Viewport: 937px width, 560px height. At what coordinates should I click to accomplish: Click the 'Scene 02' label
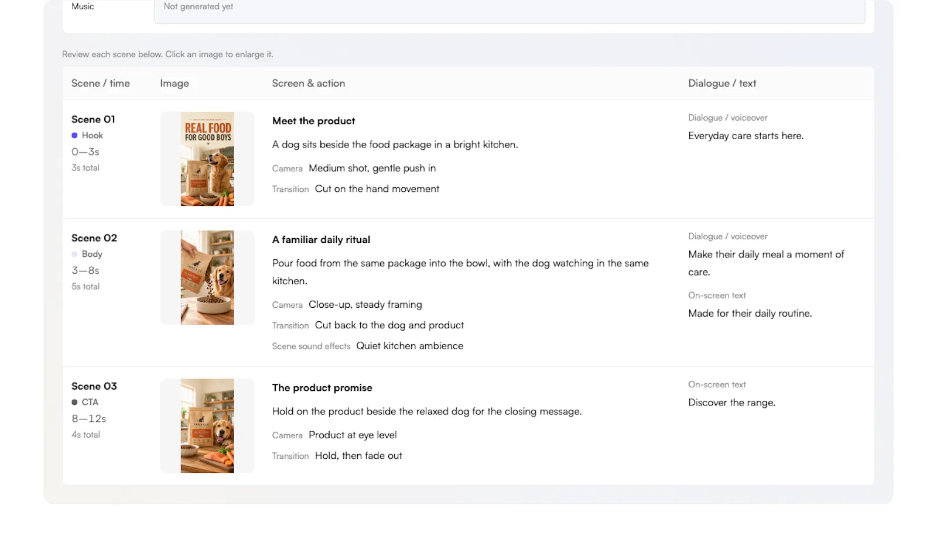click(94, 238)
